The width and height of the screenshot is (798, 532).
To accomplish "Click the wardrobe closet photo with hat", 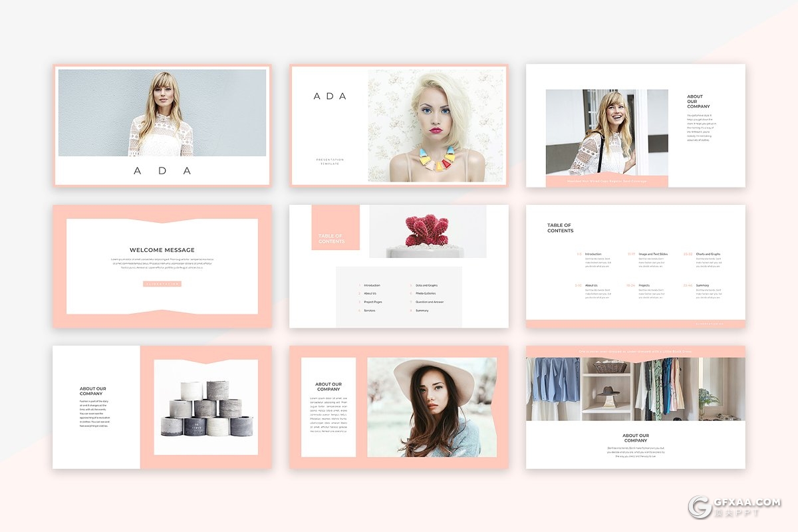I will (x=635, y=389).
